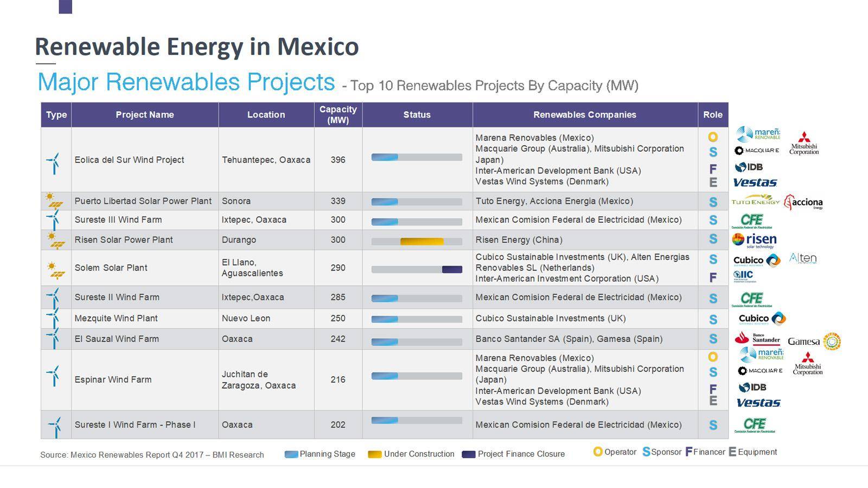Viewport: 868px width, 488px height.
Task: Click wind turbine icon for Eolica del Sur
Action: [x=54, y=162]
